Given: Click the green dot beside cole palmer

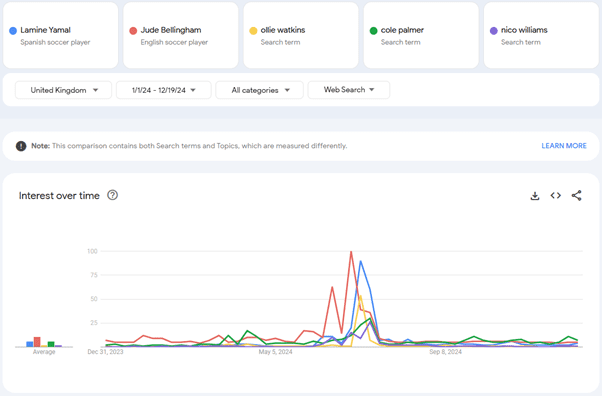Looking at the screenshot, I should point(373,31).
